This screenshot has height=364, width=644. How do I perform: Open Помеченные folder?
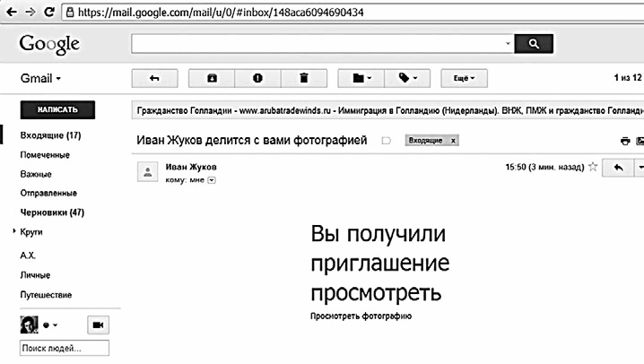point(45,155)
